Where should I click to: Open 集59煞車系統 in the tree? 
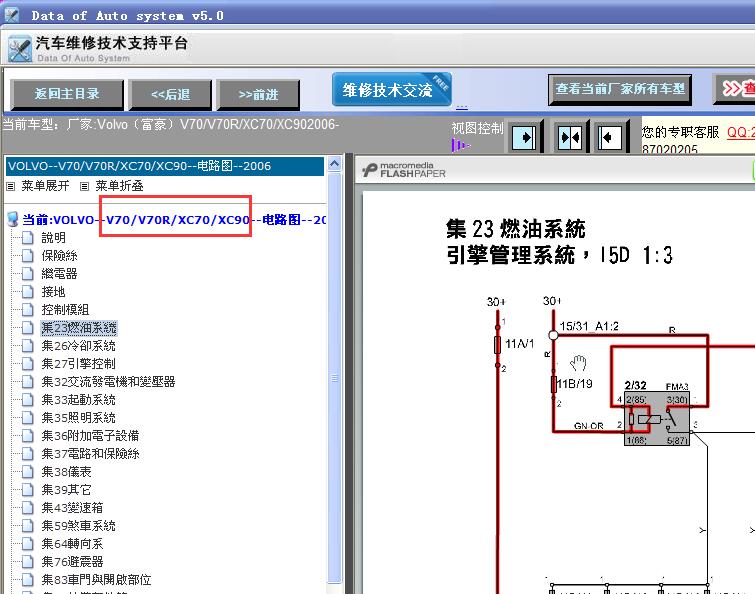(x=78, y=526)
